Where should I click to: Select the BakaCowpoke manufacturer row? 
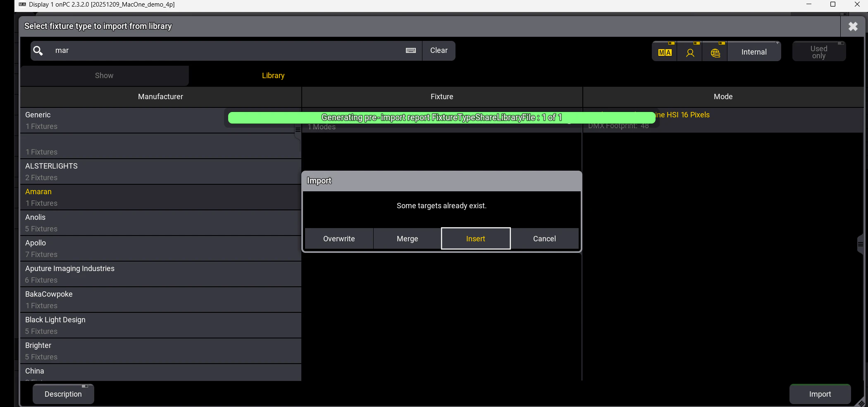coord(161,300)
